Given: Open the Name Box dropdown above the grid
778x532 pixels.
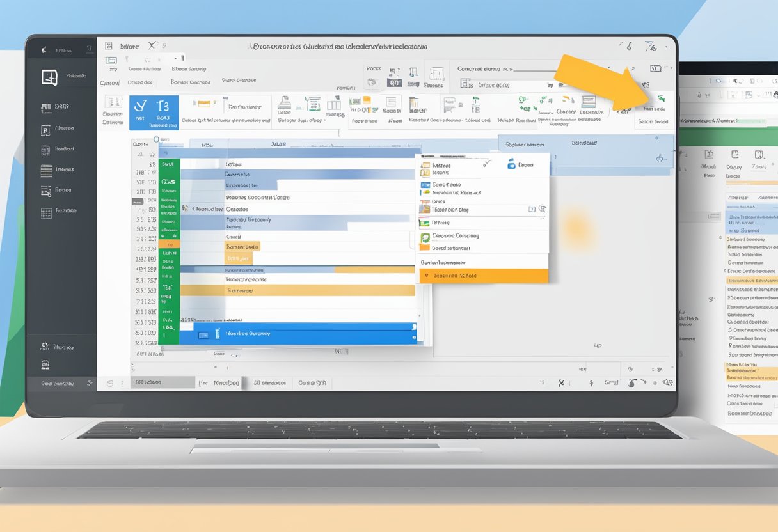Looking at the screenshot, I should [x=142, y=143].
